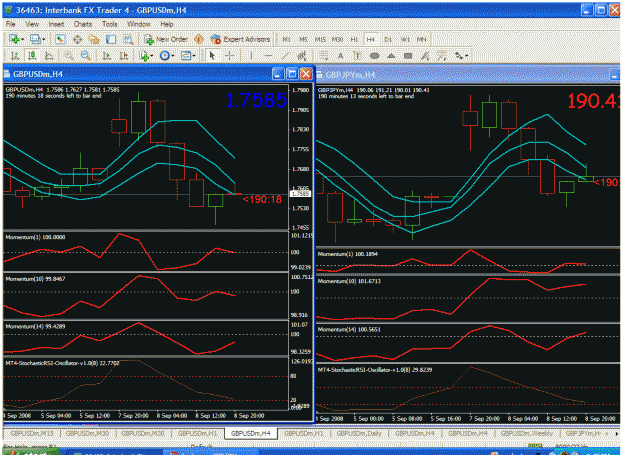Show the Terminal window icon
Screen dimensions: 625x455
pos(111,39)
